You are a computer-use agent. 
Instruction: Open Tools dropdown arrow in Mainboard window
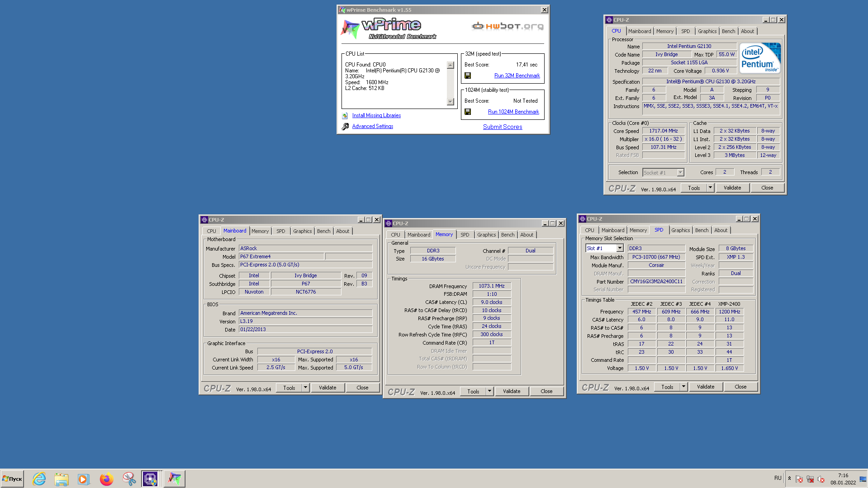[305, 388]
